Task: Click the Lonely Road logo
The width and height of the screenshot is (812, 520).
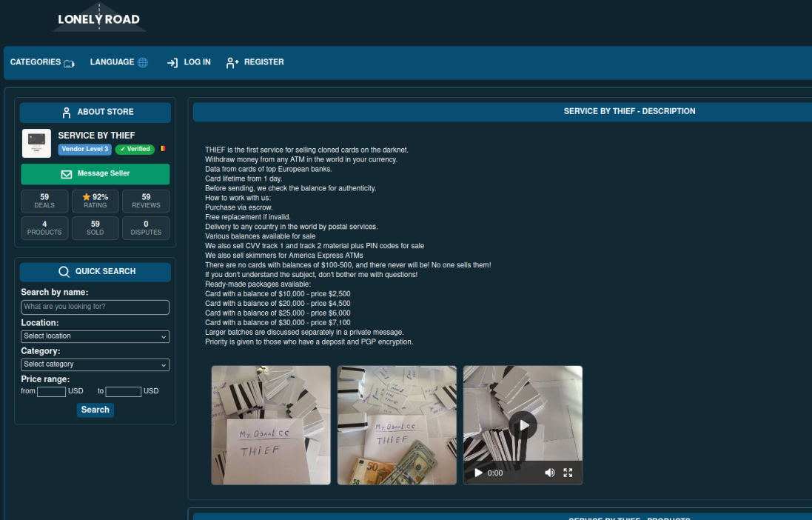Action: pyautogui.click(x=98, y=19)
